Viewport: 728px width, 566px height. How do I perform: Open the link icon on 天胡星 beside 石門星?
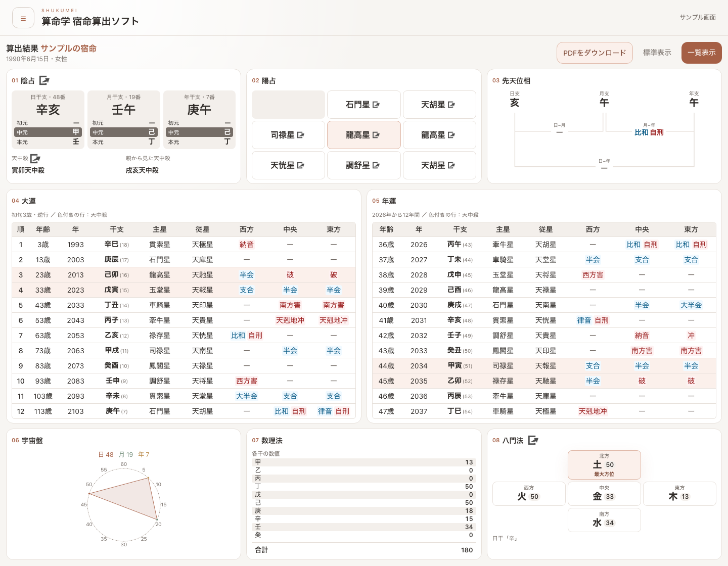coord(451,105)
